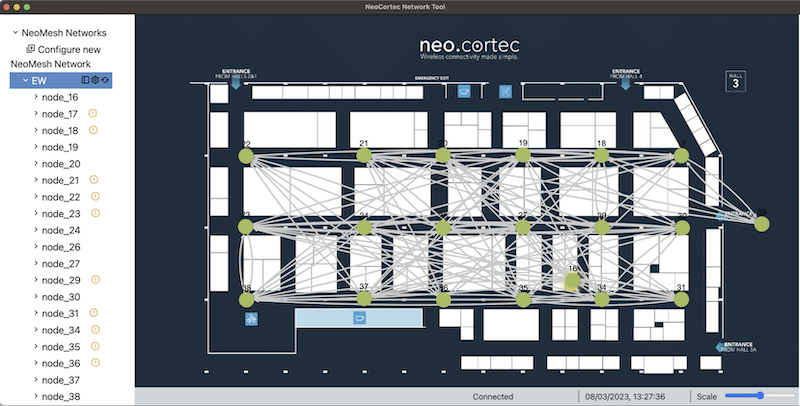Click the warning icon beside node_23

pyautogui.click(x=94, y=214)
